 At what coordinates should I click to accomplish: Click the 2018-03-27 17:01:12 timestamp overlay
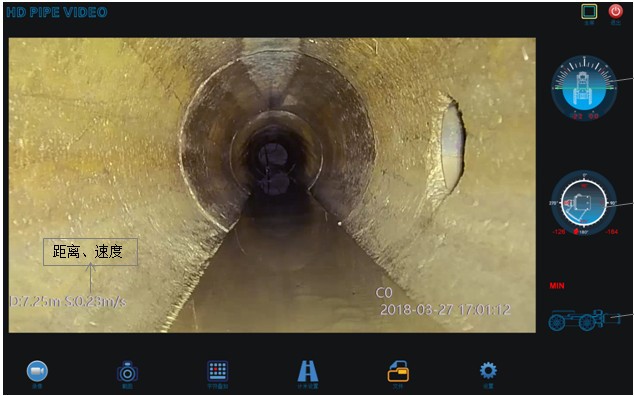[445, 310]
